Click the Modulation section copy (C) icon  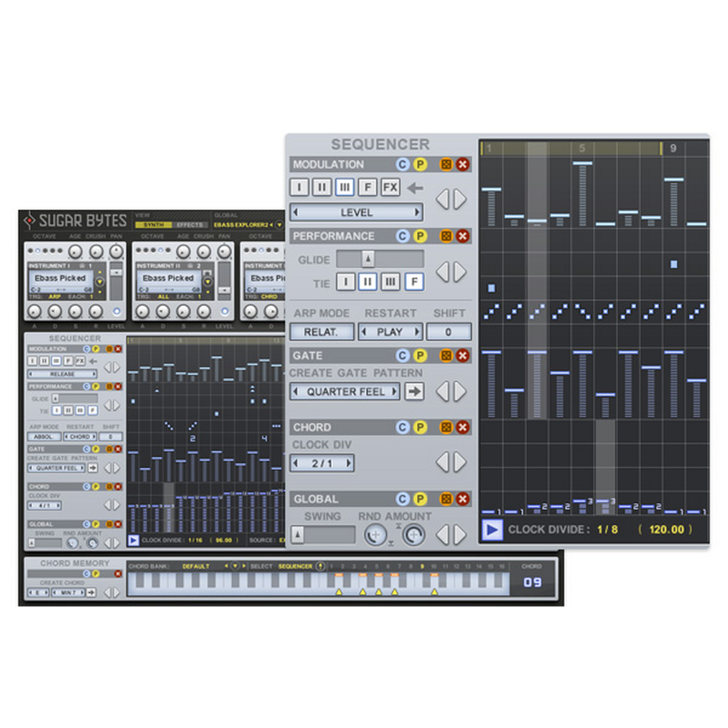(x=402, y=164)
